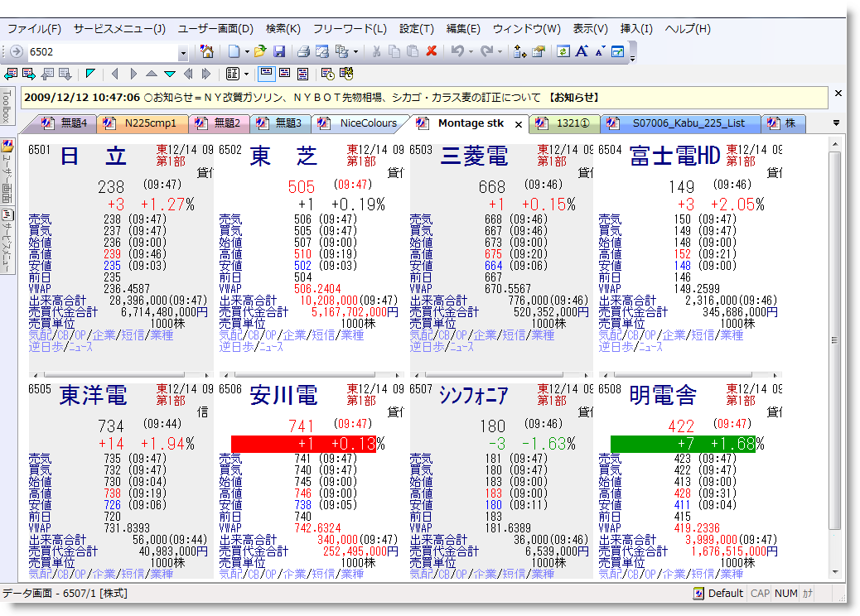Click the undo arrow icon
The image size is (860, 616).
457,51
